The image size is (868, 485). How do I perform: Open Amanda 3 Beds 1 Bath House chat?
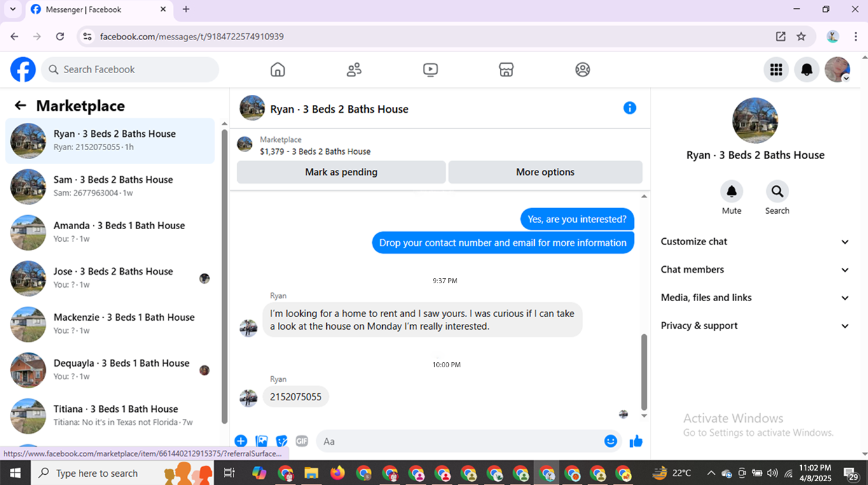pos(110,232)
